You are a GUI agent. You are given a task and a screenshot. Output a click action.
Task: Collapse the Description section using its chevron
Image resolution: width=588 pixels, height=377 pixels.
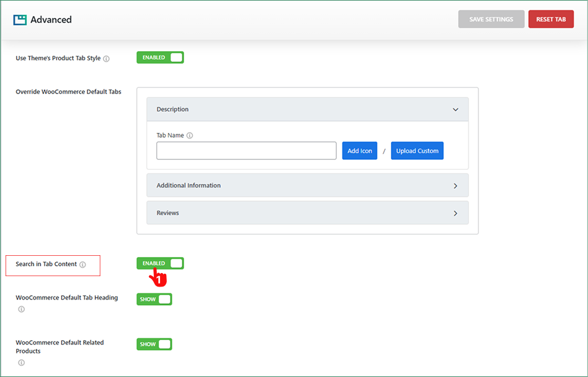pos(456,109)
